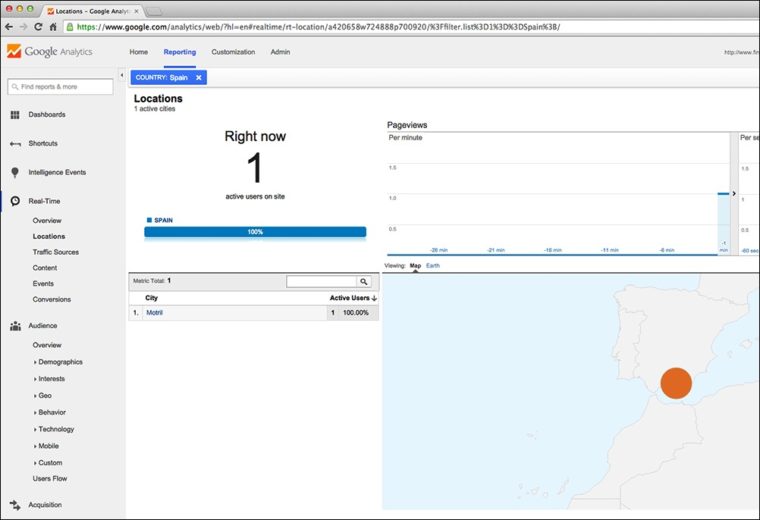Viewport: 760px width, 520px height.
Task: Click the city table search field
Action: [321, 282]
